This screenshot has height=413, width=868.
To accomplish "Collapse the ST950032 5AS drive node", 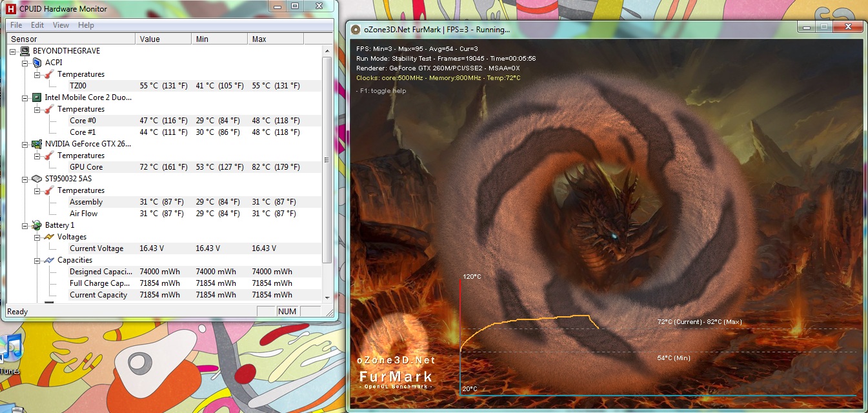I will (x=25, y=179).
